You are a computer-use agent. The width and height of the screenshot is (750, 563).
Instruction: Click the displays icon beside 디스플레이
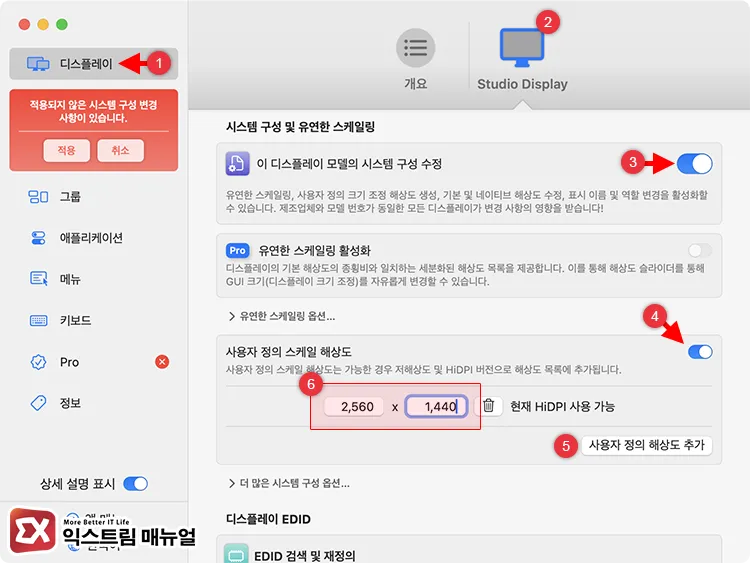(x=38, y=64)
